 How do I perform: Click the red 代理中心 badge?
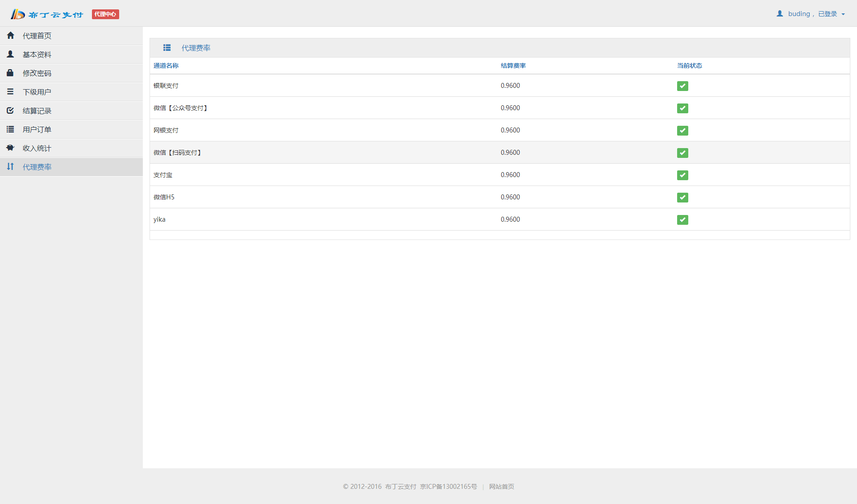tap(105, 14)
